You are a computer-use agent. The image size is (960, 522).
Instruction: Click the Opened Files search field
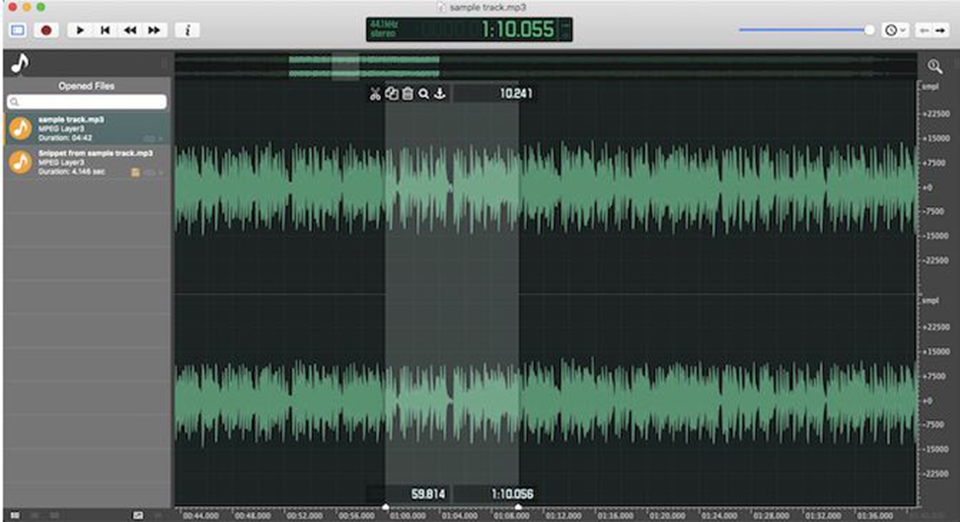[x=87, y=102]
